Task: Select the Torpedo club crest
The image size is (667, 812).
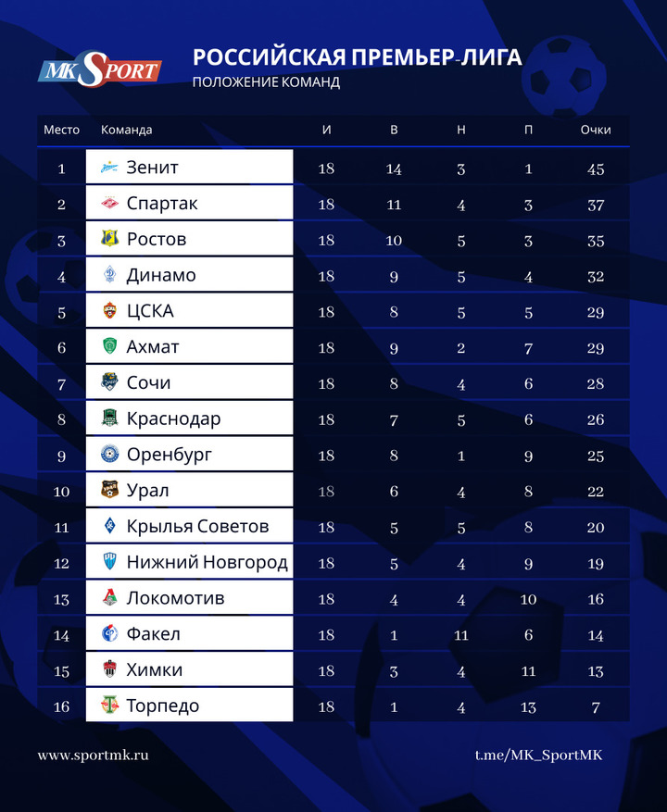Action: coord(110,706)
